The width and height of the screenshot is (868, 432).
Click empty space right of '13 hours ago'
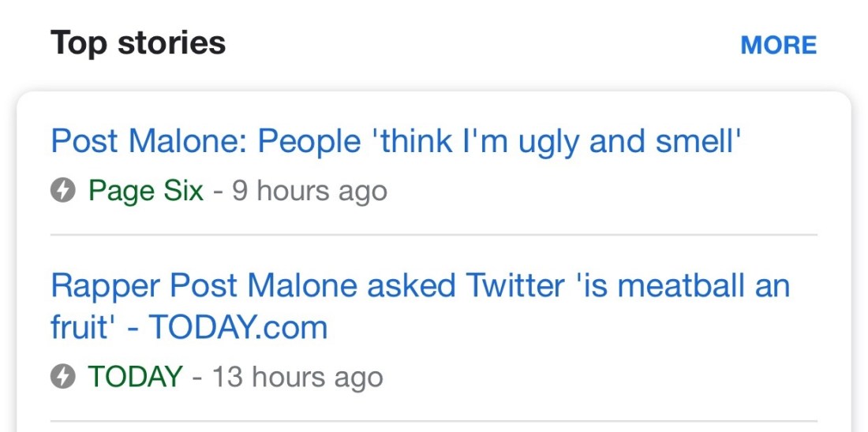[600, 377]
